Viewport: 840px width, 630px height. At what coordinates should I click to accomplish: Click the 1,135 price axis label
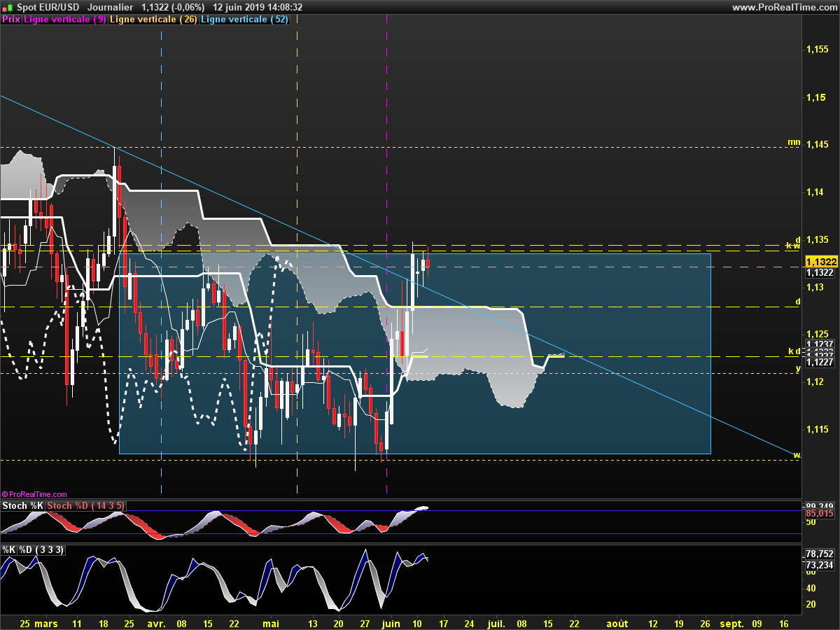point(818,240)
